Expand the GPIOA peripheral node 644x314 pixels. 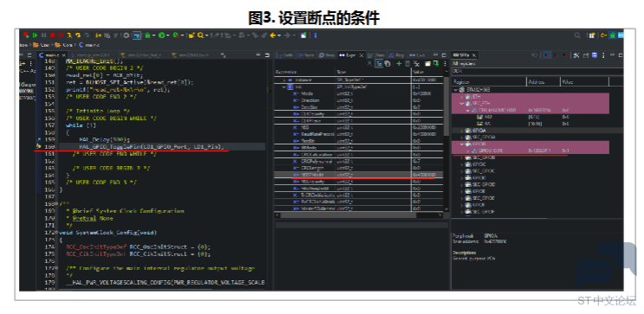tap(461, 131)
